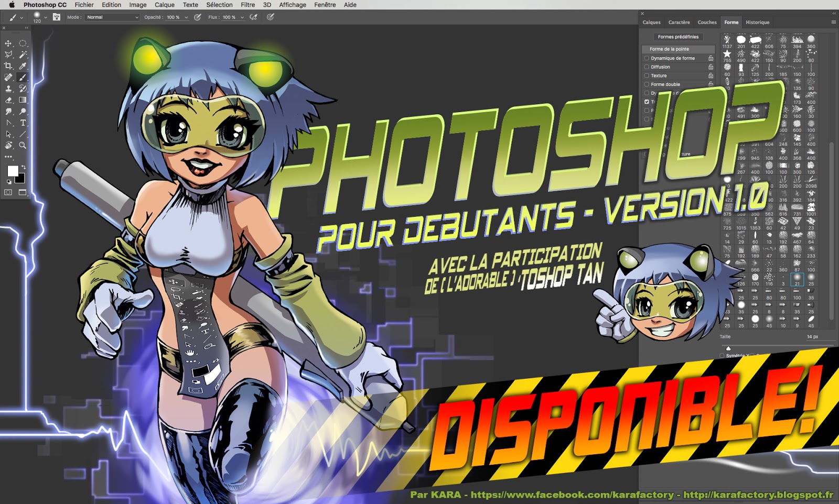Screen dimensions: 839x504
Task: Open the Forme panel options menu
Action: 833,22
